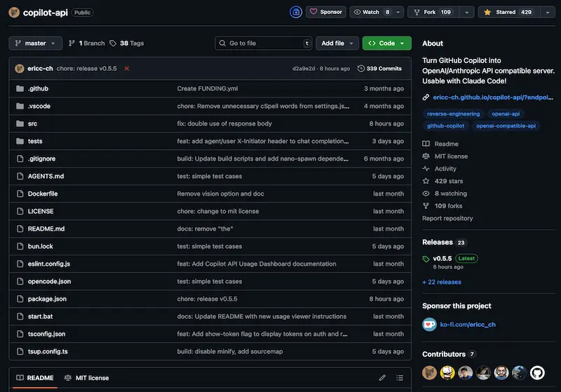
Task: Click the repository owner avatar beside copilot-api
Action: click(14, 13)
